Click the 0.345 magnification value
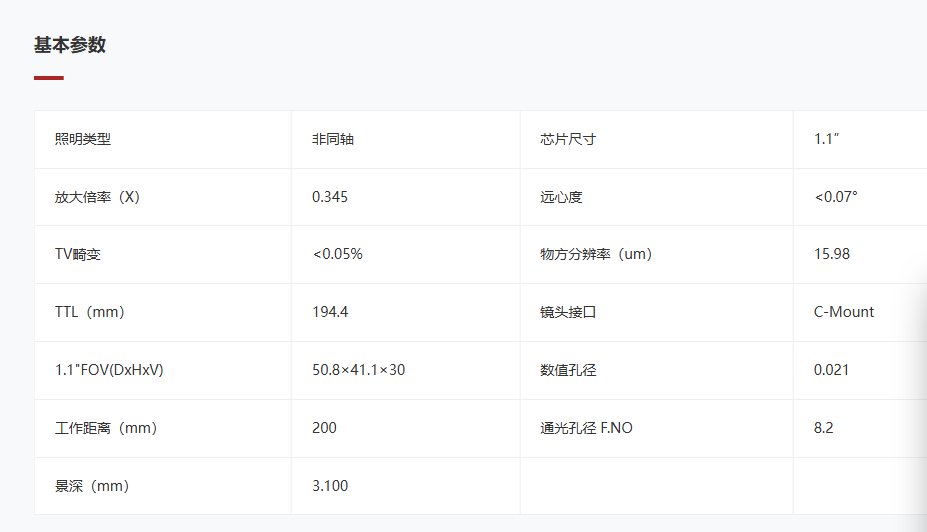 tap(330, 197)
